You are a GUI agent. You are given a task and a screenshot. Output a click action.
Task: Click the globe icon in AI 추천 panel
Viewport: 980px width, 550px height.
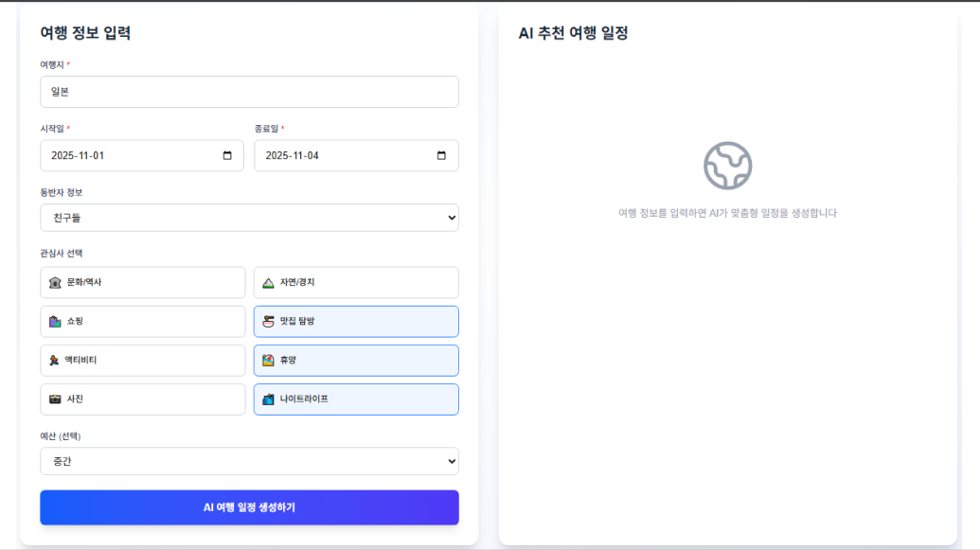coord(727,166)
